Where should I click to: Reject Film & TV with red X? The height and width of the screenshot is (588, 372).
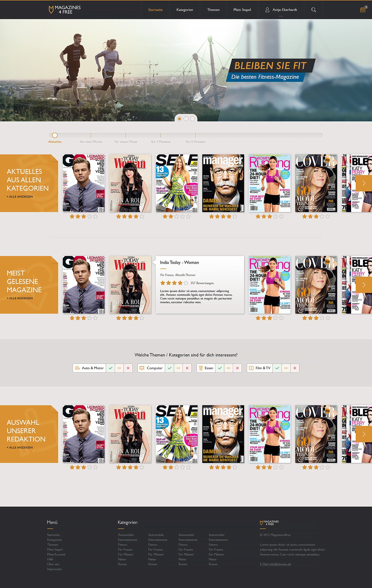point(295,368)
